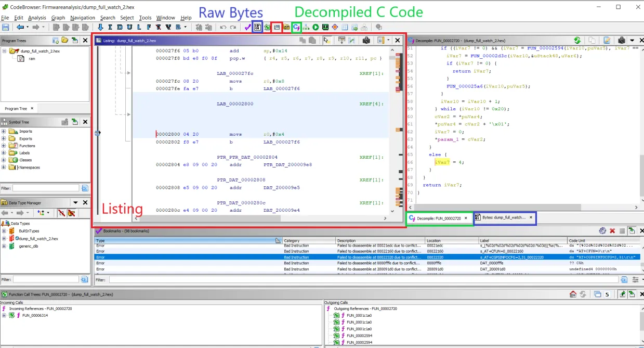
Task: Click the Undo arrow in toolbar
Action: [224, 27]
